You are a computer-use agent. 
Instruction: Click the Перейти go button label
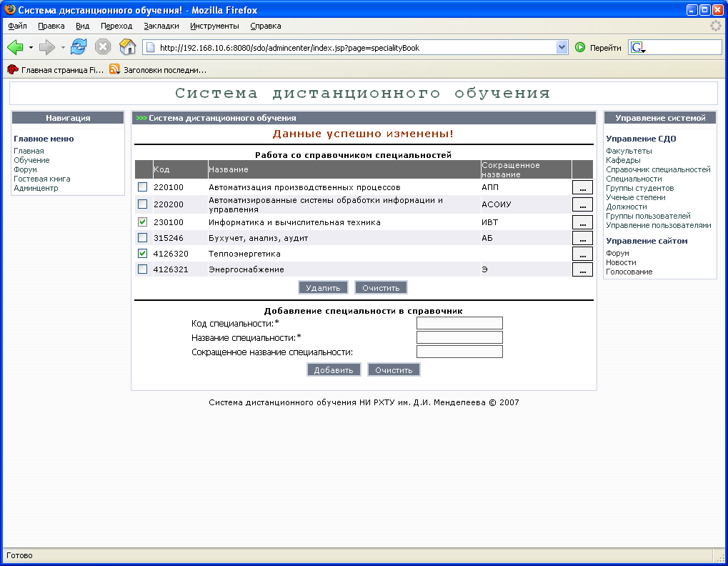605,47
